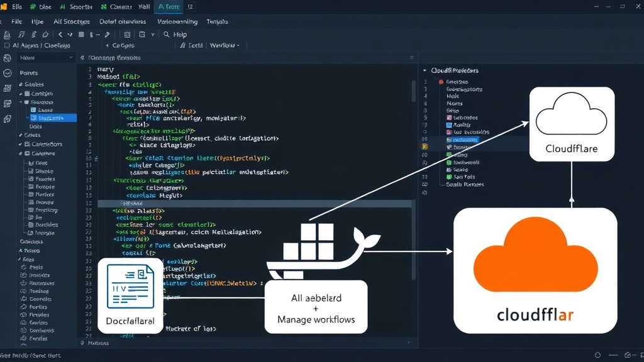Click the orange Cloudflare cloud logo
This screenshot has height=362, width=644.
click(x=535, y=255)
